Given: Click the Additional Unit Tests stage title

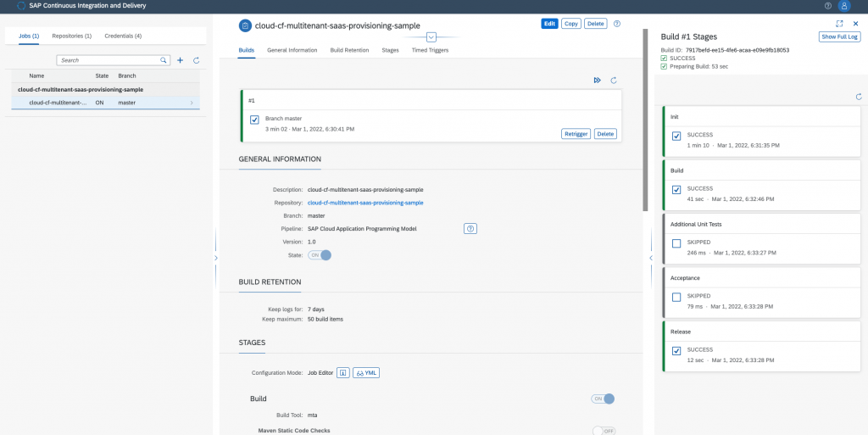Looking at the screenshot, I should (x=696, y=225).
